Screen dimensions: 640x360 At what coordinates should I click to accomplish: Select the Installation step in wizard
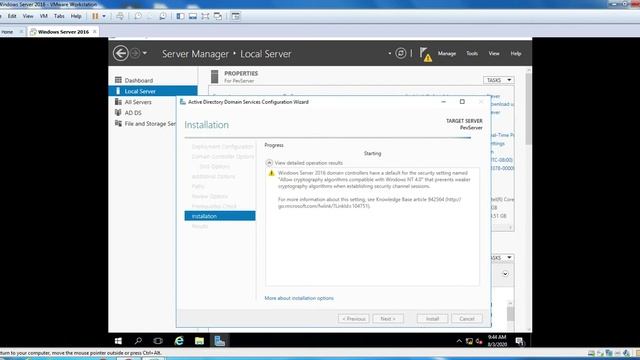pos(220,216)
